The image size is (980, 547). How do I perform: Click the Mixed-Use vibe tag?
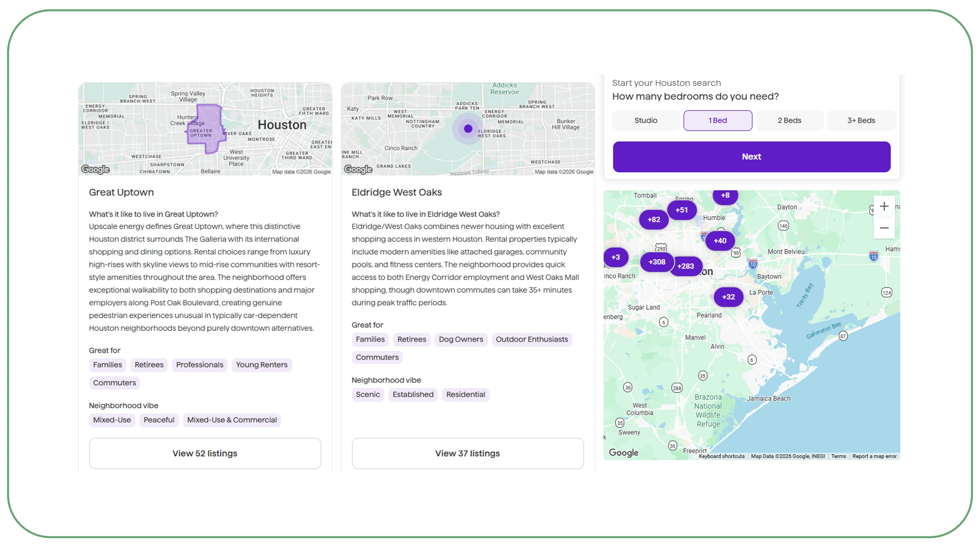point(112,420)
